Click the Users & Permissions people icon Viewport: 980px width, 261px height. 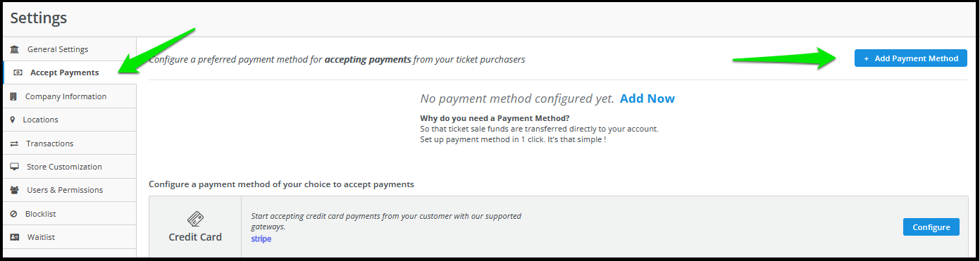coord(14,190)
